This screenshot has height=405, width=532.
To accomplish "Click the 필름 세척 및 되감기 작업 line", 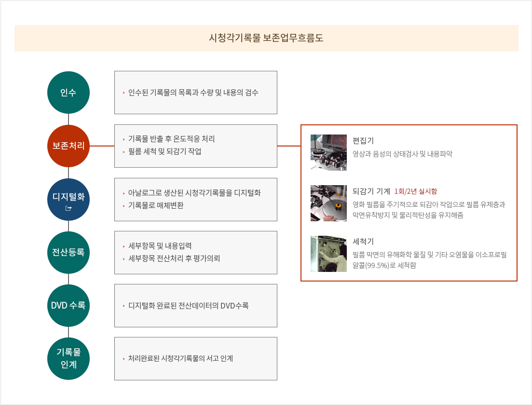I will [x=164, y=152].
